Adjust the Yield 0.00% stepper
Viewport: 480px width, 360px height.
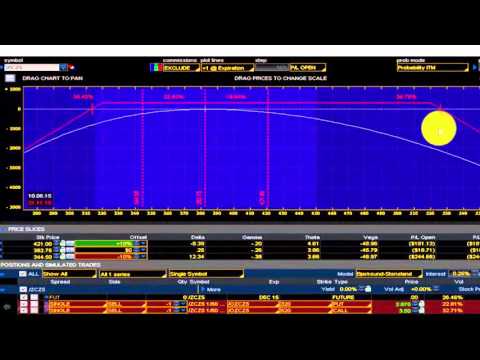pyautogui.click(x=361, y=289)
